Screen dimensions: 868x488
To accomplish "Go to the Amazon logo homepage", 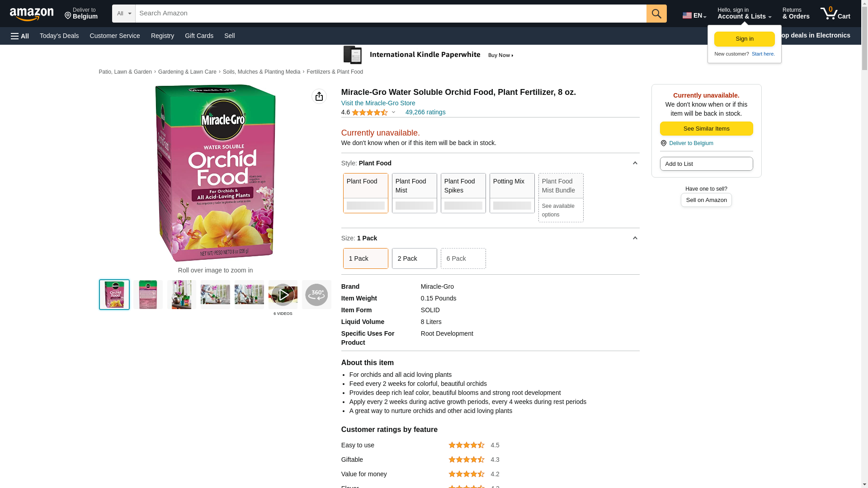I will coord(32,14).
